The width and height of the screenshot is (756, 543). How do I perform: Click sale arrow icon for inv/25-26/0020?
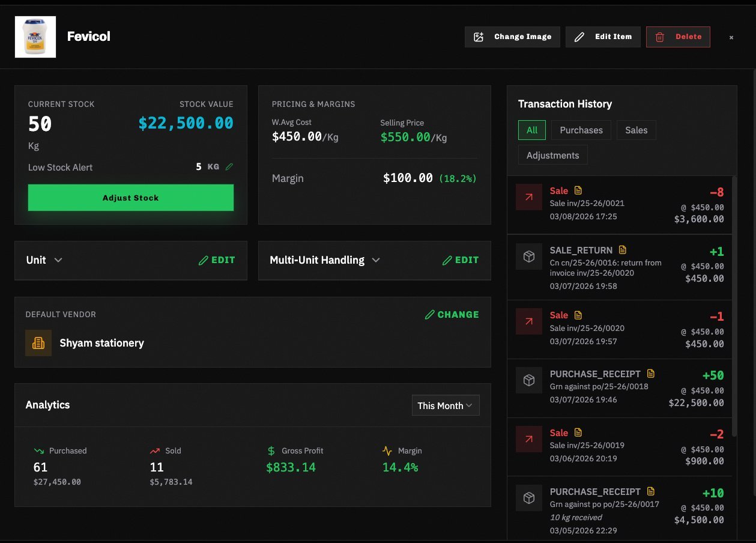tap(529, 321)
